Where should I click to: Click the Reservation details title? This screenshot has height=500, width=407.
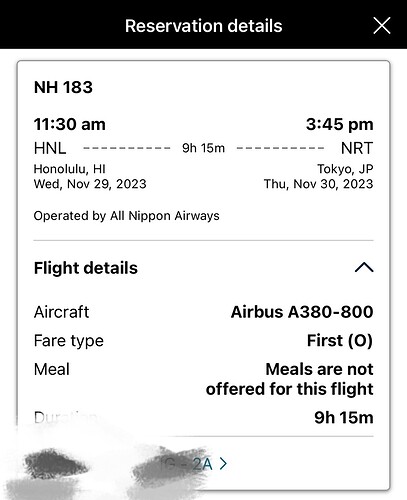pos(203,26)
